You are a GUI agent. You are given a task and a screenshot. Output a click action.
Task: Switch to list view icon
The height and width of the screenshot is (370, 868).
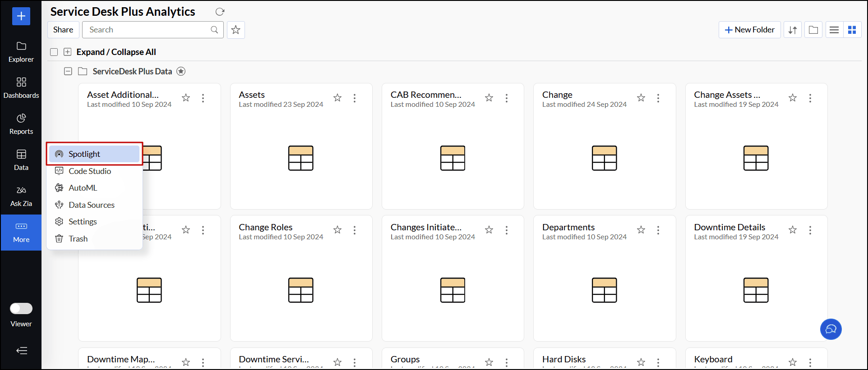click(834, 30)
